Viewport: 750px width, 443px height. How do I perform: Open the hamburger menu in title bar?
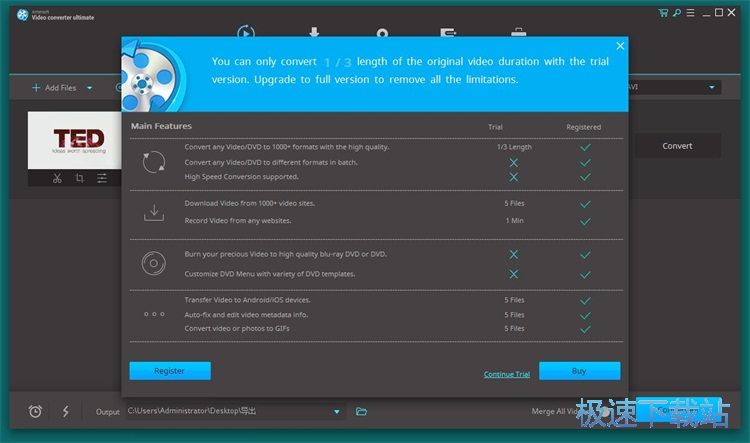click(690, 13)
